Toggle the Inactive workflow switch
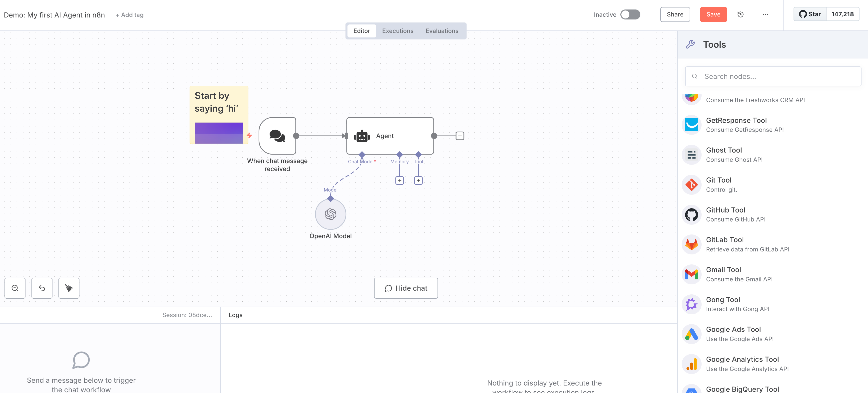The height and width of the screenshot is (393, 868). [630, 14]
